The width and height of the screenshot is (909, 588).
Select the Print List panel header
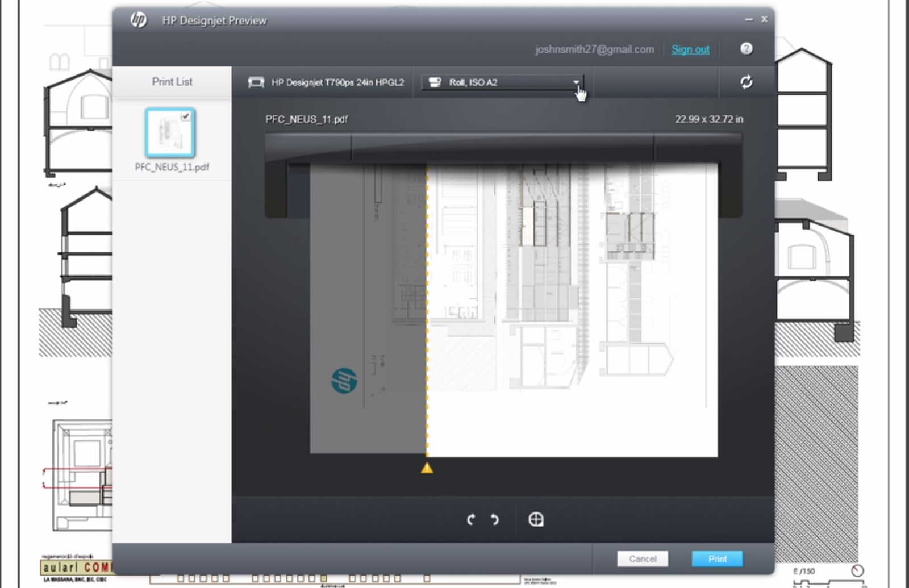pos(172,82)
